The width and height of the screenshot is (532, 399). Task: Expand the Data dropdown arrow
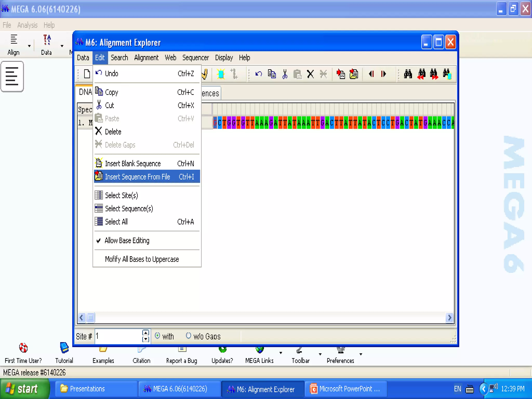pos(62,46)
